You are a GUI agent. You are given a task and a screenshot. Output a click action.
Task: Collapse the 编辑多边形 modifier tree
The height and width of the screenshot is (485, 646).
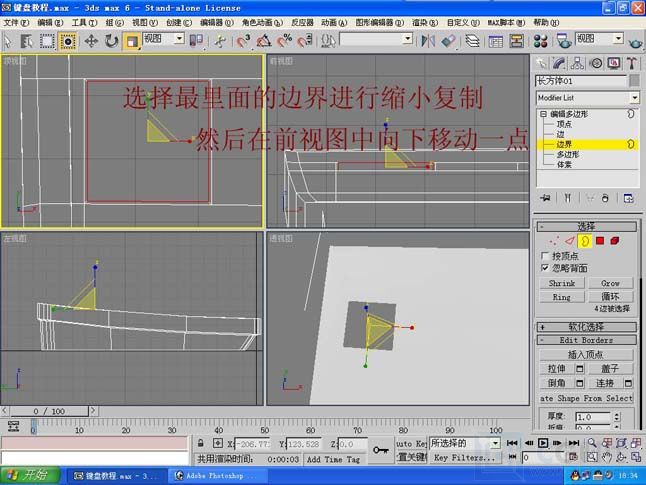pyautogui.click(x=543, y=114)
